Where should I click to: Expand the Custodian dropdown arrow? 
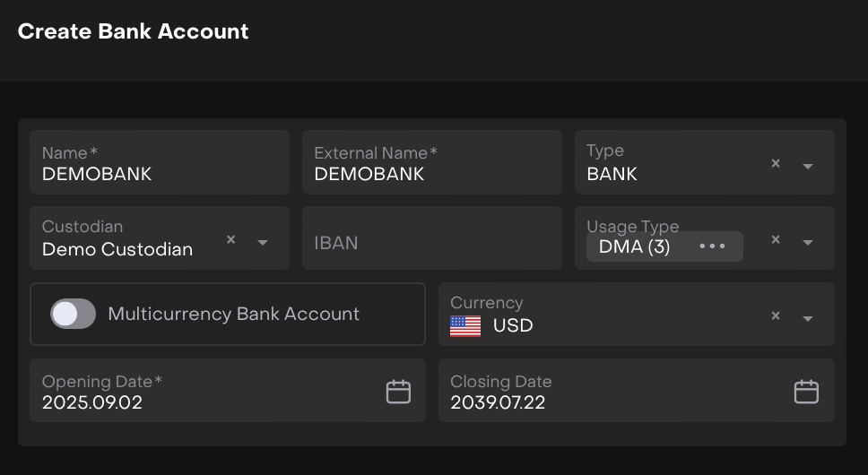263,242
